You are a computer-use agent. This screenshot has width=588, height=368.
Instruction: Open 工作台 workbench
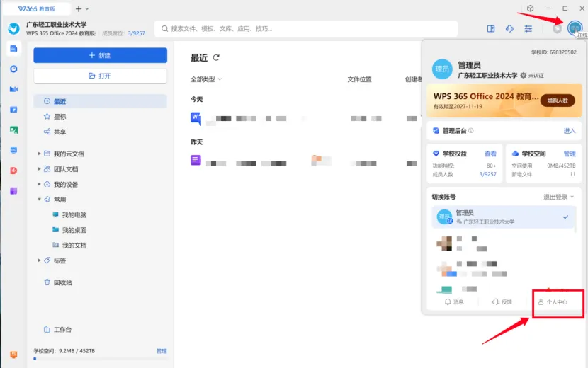58,330
